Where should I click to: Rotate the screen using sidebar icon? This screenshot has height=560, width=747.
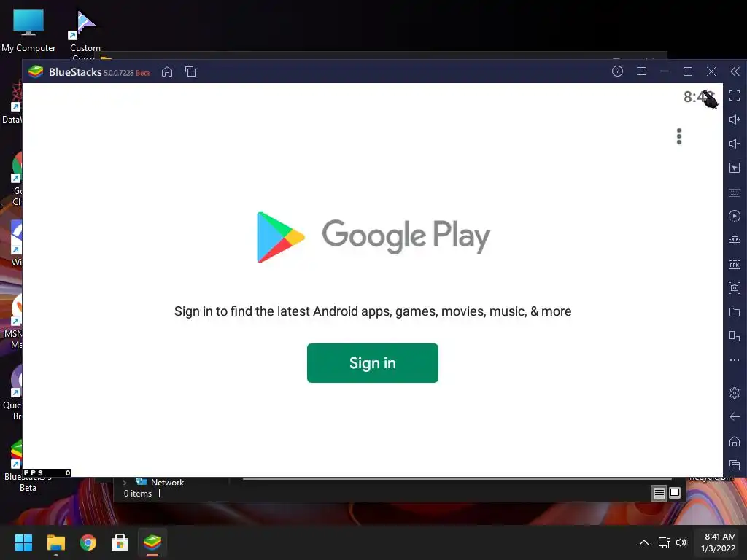tap(735, 336)
